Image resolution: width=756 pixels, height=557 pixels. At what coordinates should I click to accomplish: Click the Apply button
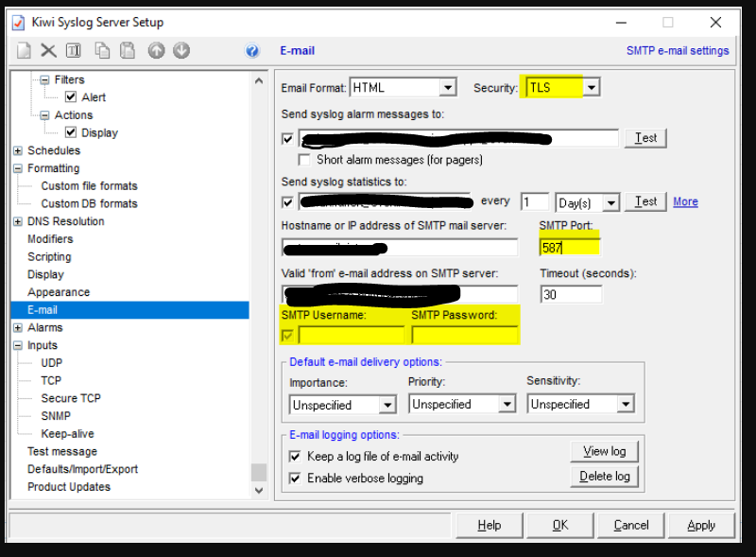click(701, 525)
